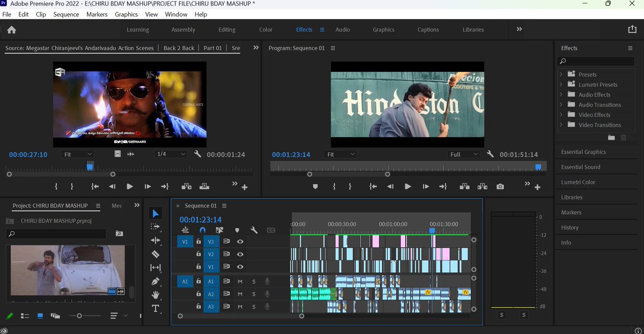Open Essential Graphics panel
The height and width of the screenshot is (334, 644).
pos(583,152)
